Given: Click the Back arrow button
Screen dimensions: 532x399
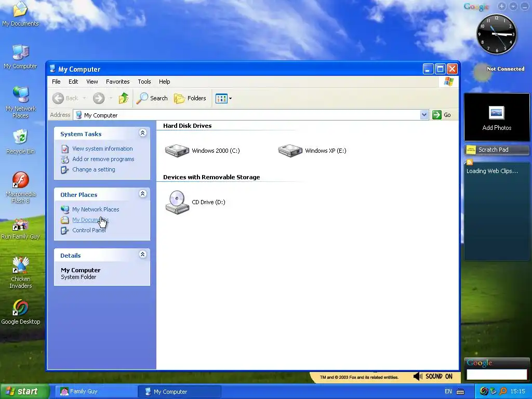Looking at the screenshot, I should pos(58,98).
